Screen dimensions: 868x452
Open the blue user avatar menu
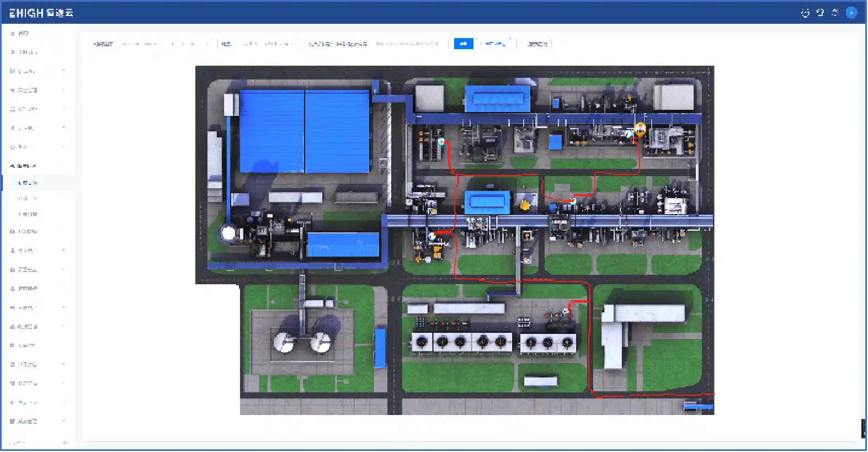tap(851, 13)
